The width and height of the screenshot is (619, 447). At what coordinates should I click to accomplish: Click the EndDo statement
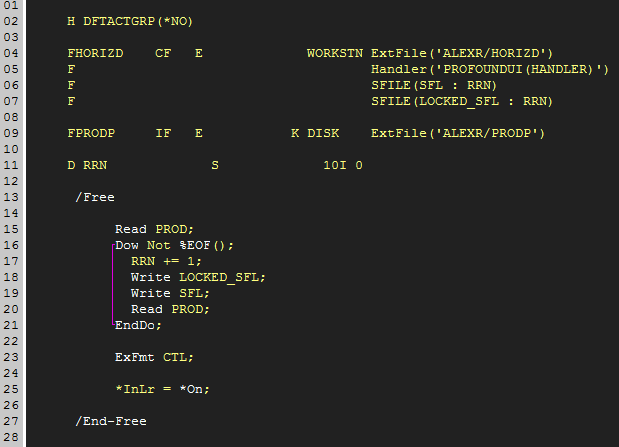coord(138,325)
